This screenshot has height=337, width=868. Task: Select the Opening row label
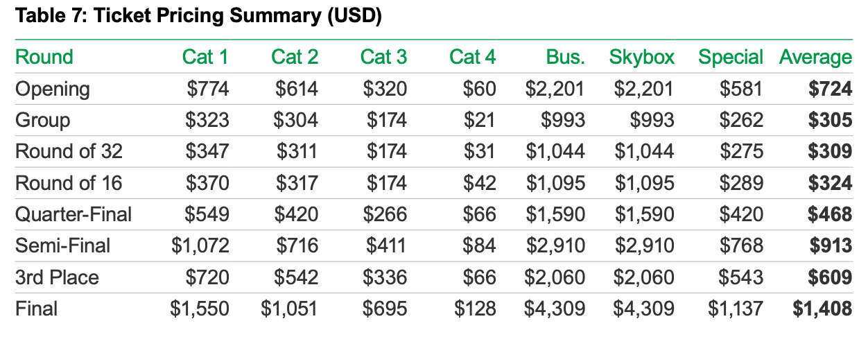point(53,89)
